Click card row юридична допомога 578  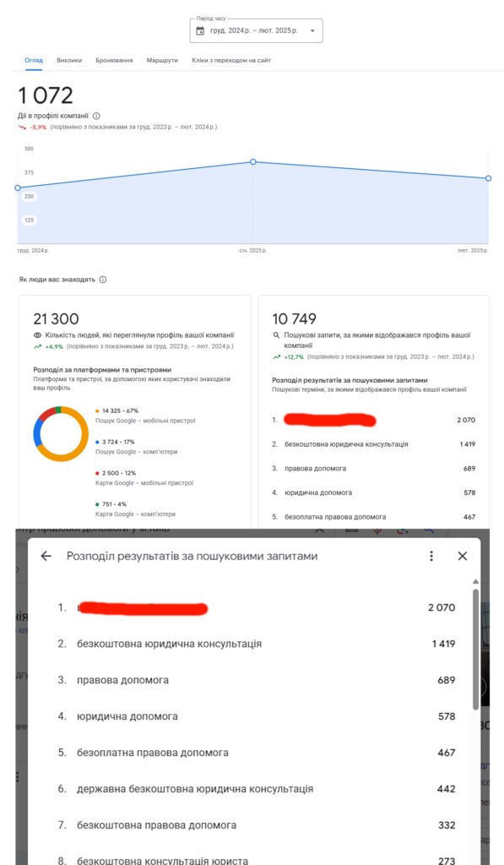pos(373,492)
